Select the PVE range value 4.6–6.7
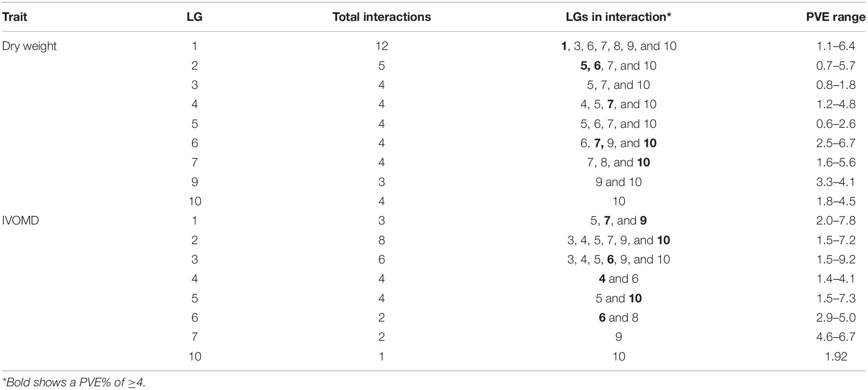This screenshot has height=390, width=868. tap(836, 337)
